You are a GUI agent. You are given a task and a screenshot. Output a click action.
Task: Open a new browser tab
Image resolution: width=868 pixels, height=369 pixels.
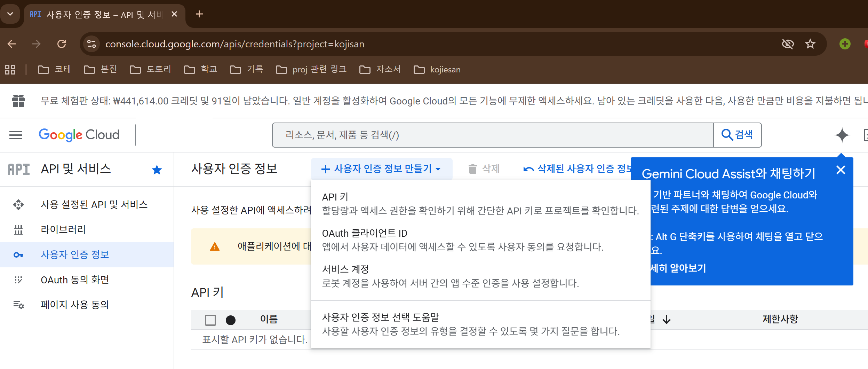click(199, 14)
